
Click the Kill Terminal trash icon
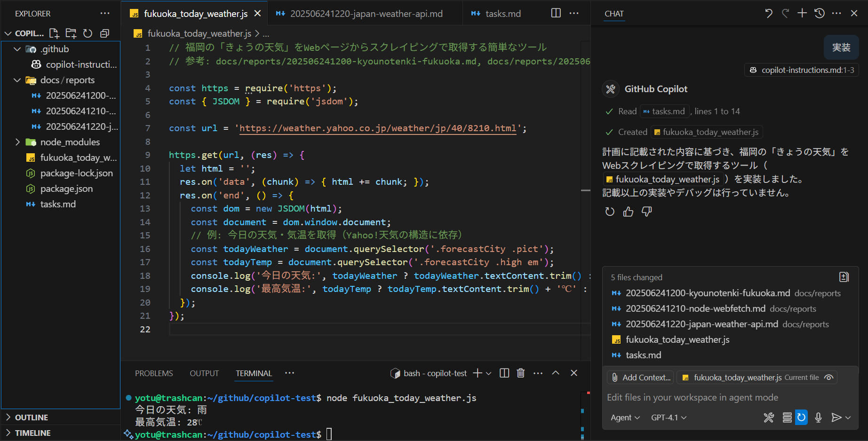tap(520, 372)
